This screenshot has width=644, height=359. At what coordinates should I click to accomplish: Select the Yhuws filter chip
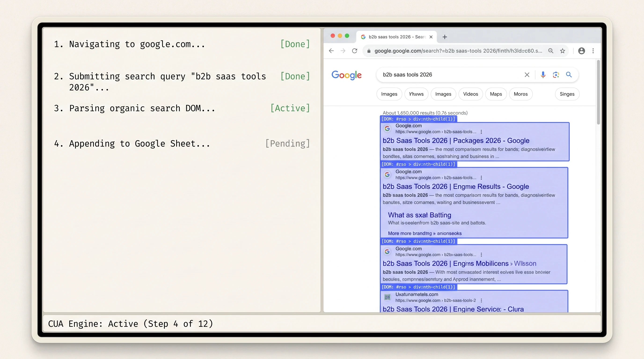point(416,94)
